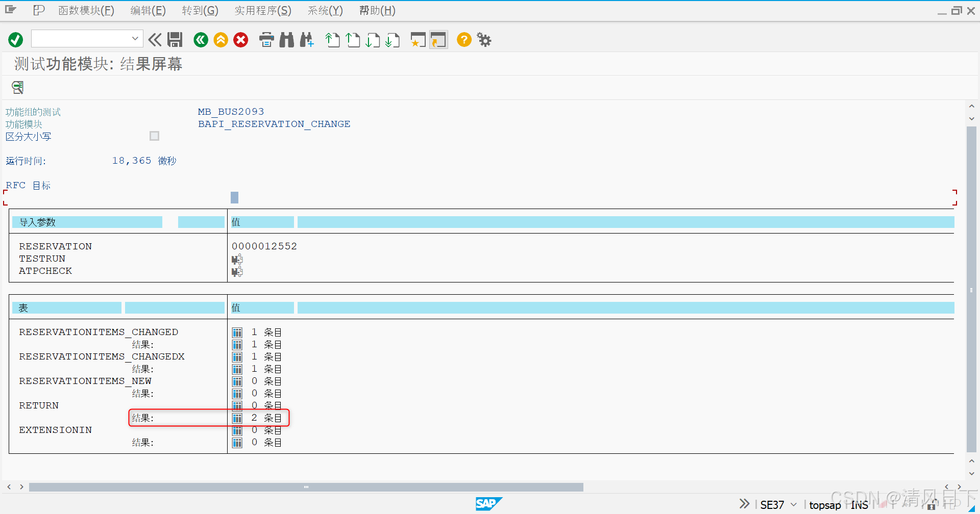Open the 实用程序(S) menu
980x514 pixels.
(x=262, y=10)
